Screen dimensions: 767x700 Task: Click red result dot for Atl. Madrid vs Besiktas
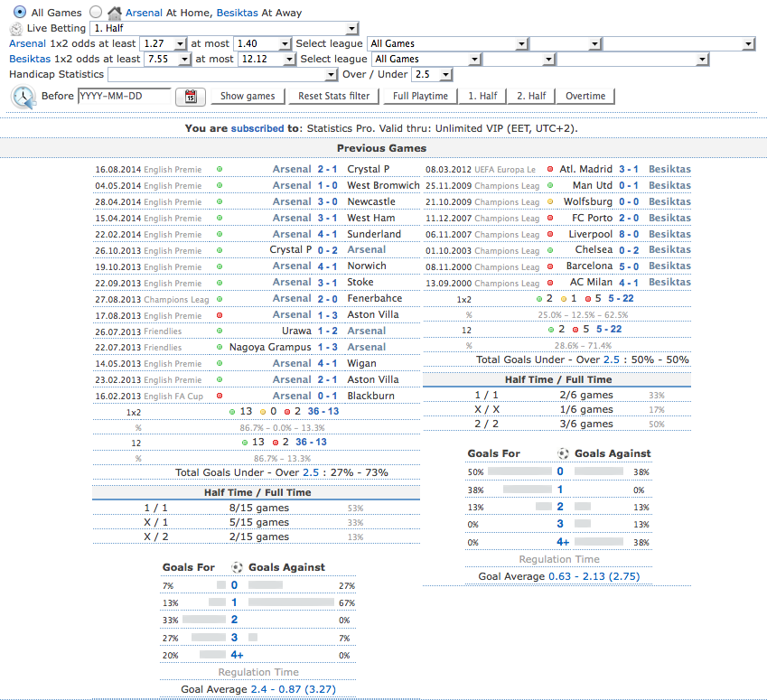(550, 169)
